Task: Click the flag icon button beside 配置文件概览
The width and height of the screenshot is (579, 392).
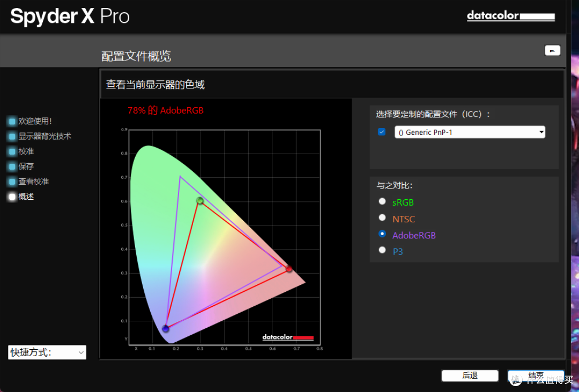Action: click(552, 50)
